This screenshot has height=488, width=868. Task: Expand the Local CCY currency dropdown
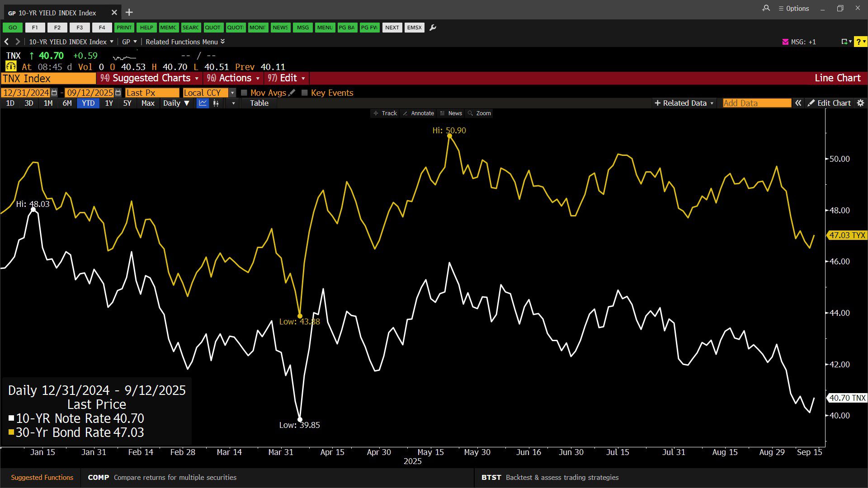pyautogui.click(x=232, y=93)
